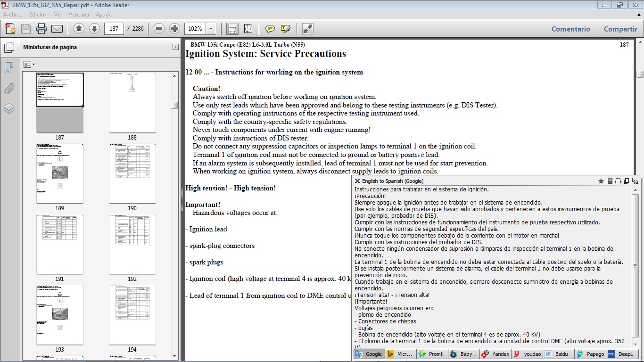Print the document with printer icon
Viewport: 644px width, 362px height.
pos(41,29)
